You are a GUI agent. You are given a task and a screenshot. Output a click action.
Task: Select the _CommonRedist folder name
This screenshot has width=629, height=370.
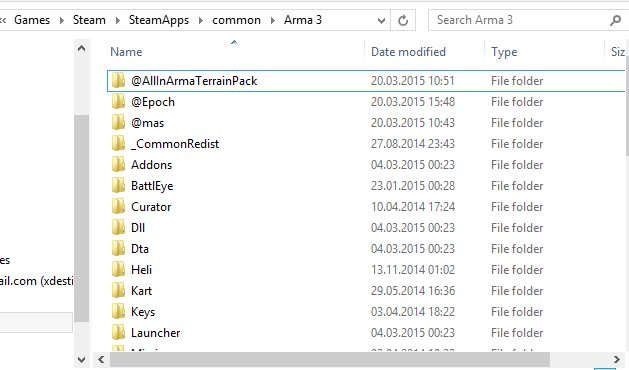pyautogui.click(x=175, y=144)
